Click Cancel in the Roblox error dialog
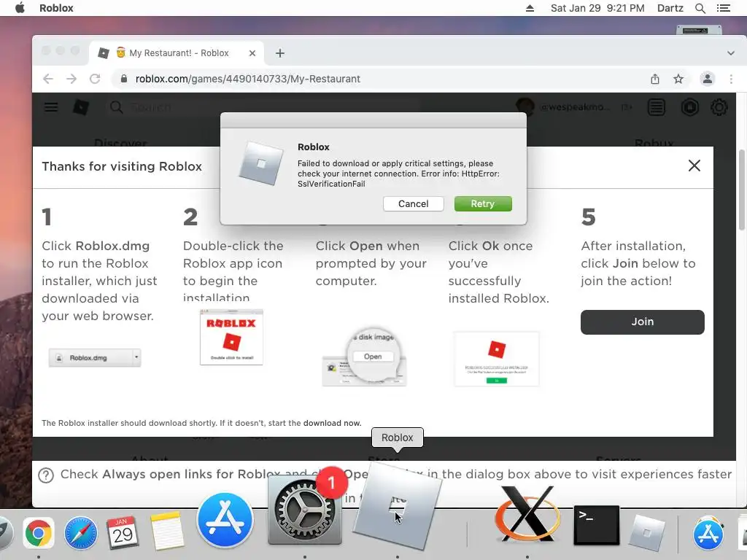 (413, 204)
